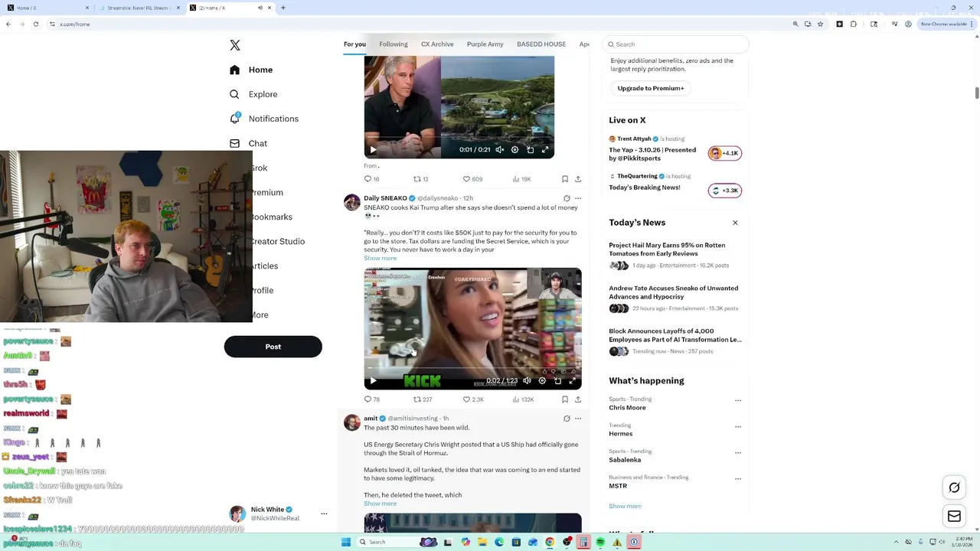
Task: Open the floating Grok button
Action: [x=954, y=487]
